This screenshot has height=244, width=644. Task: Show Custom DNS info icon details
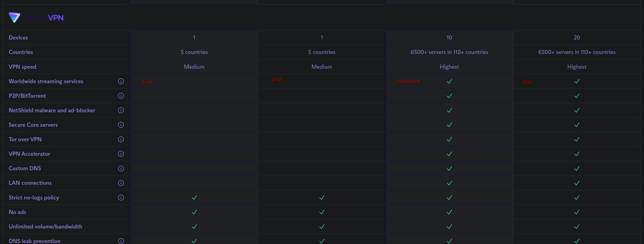click(121, 168)
